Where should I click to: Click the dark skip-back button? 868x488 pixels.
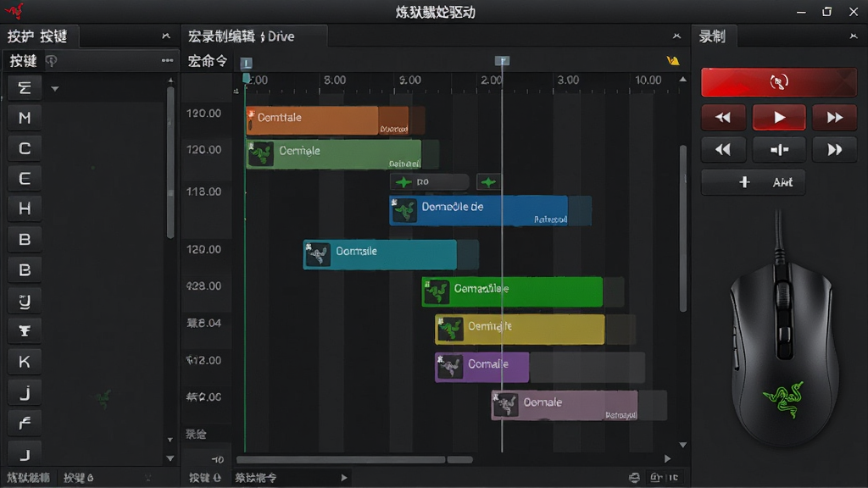(x=723, y=149)
